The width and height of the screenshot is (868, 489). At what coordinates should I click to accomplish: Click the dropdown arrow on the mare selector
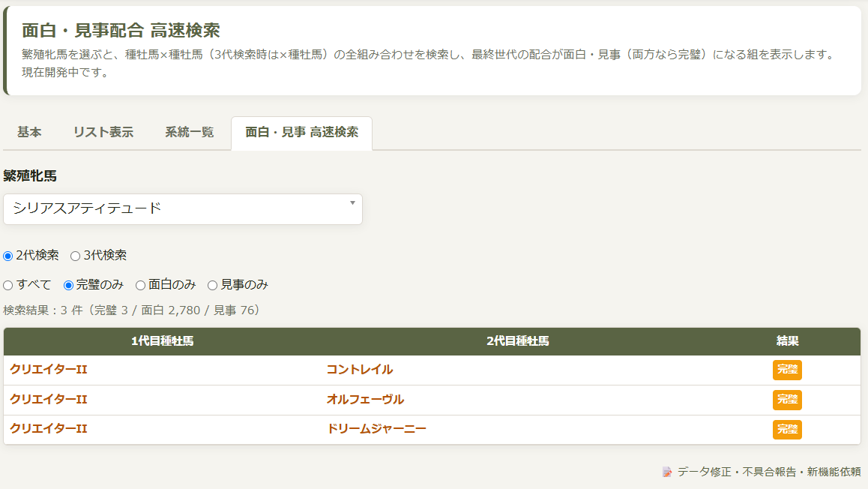[352, 203]
